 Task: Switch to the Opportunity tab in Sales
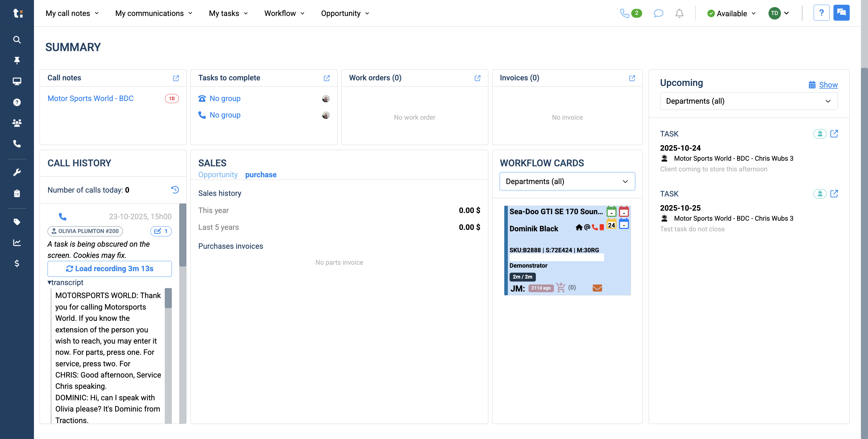(x=218, y=175)
